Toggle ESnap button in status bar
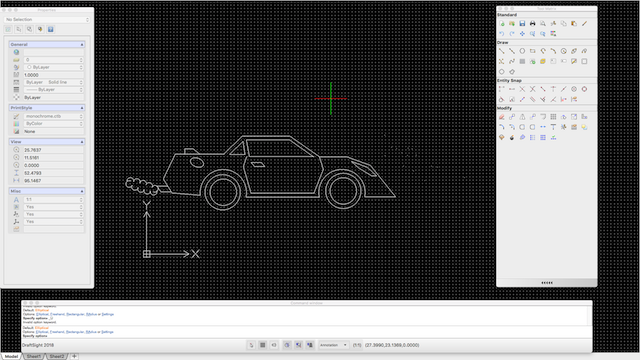 tap(298, 345)
